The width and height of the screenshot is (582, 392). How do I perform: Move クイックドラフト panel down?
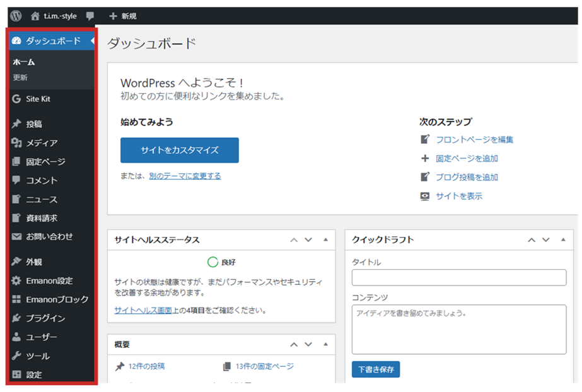pyautogui.click(x=545, y=240)
